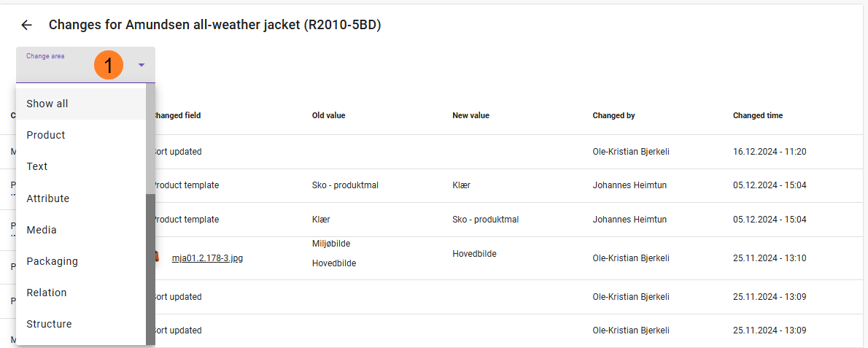Select the Packaging option
The image size is (868, 348).
[x=81, y=261]
